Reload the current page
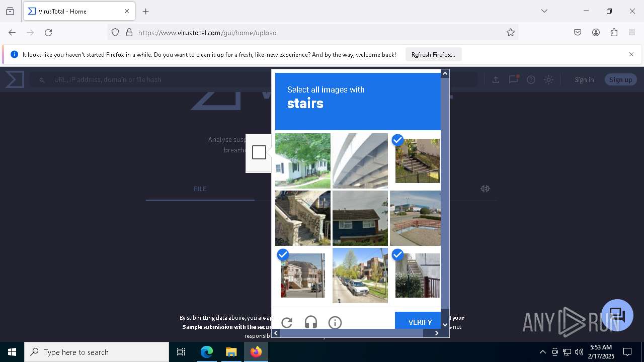Image resolution: width=644 pixels, height=362 pixels. click(x=48, y=33)
